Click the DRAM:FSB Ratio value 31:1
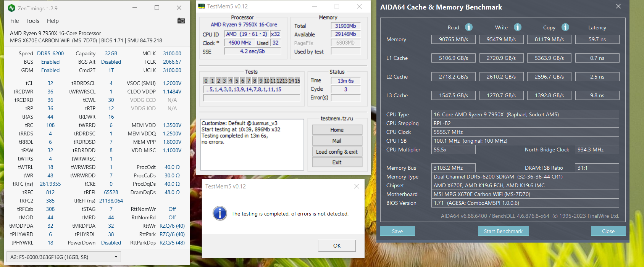The image size is (644, 267). (597, 168)
